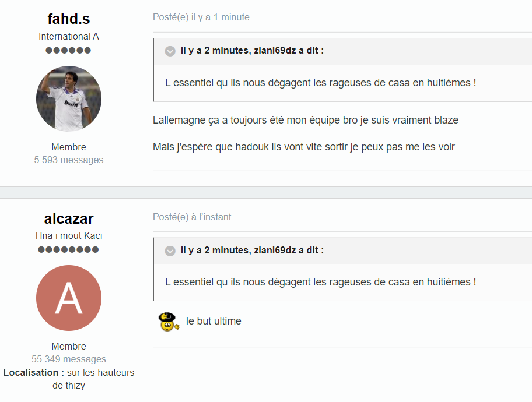Click the police smiley emoticon
The height and width of the screenshot is (402, 532).
169,322
